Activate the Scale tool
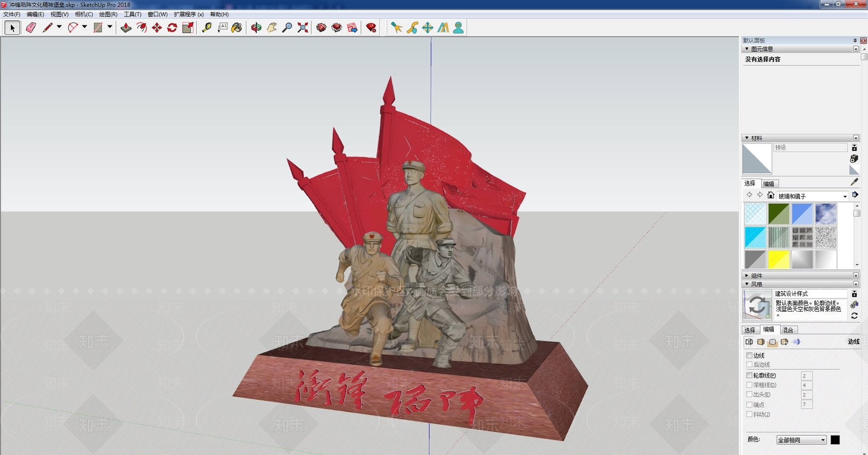Image resolution: width=868 pixels, height=455 pixels. pos(188,28)
